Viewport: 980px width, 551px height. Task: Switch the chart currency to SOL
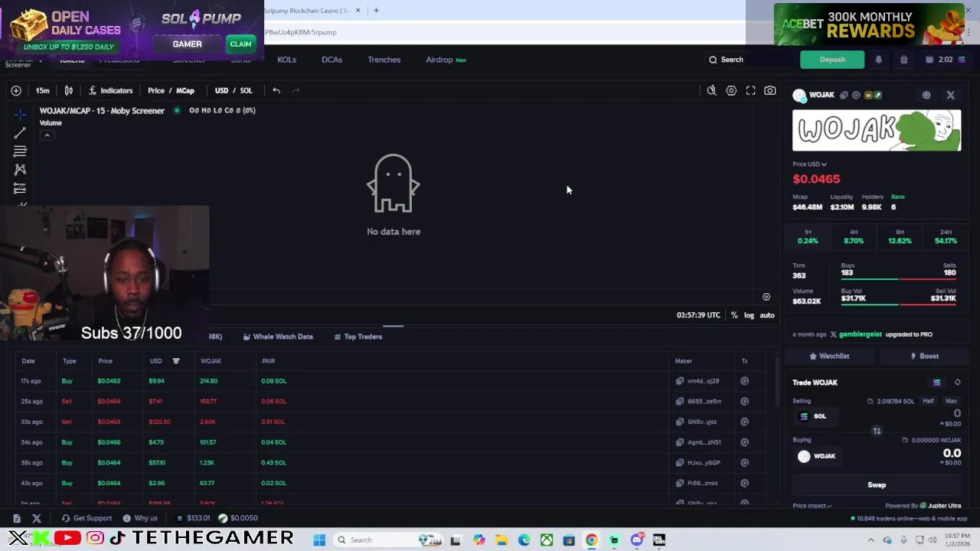246,90
